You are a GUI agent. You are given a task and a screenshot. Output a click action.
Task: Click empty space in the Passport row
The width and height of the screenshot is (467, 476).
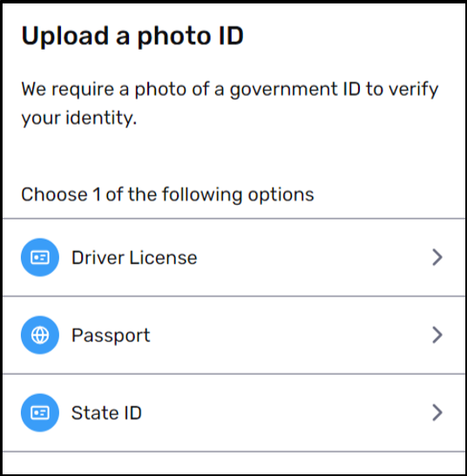(x=288, y=335)
